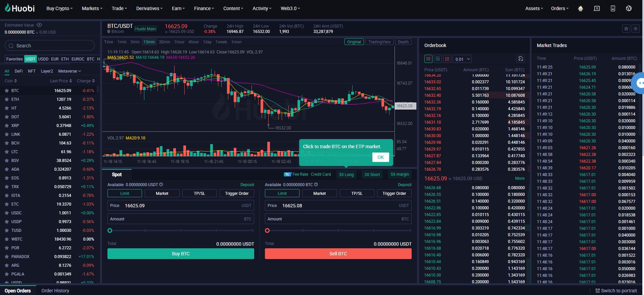Select the DeFi category tab
Viewport: 644px width, 295px height.
(18, 71)
